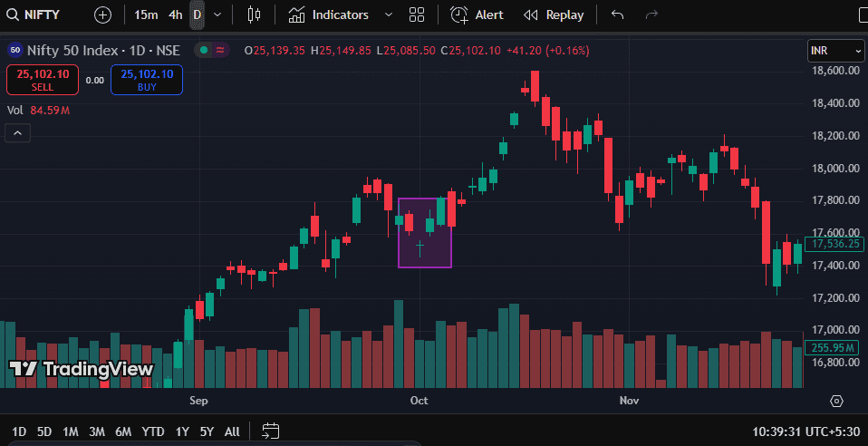The width and height of the screenshot is (868, 446).
Task: Open the INR currency dropdown
Action: point(836,51)
